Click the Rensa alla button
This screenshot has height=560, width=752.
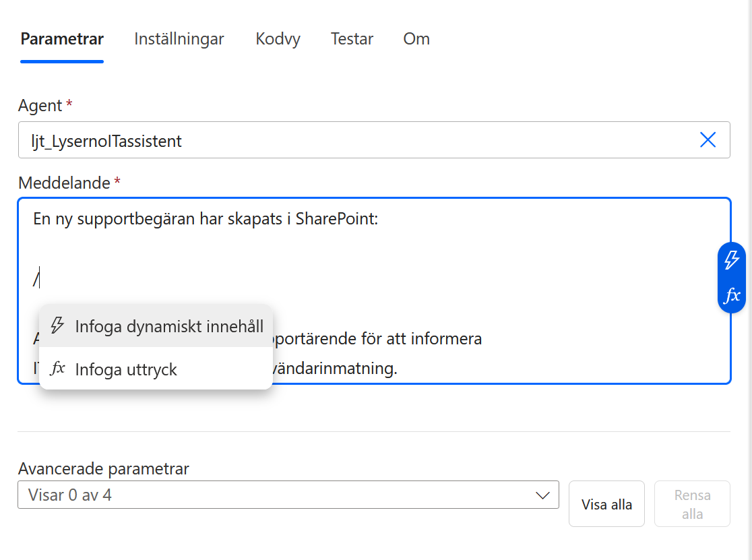click(692, 504)
